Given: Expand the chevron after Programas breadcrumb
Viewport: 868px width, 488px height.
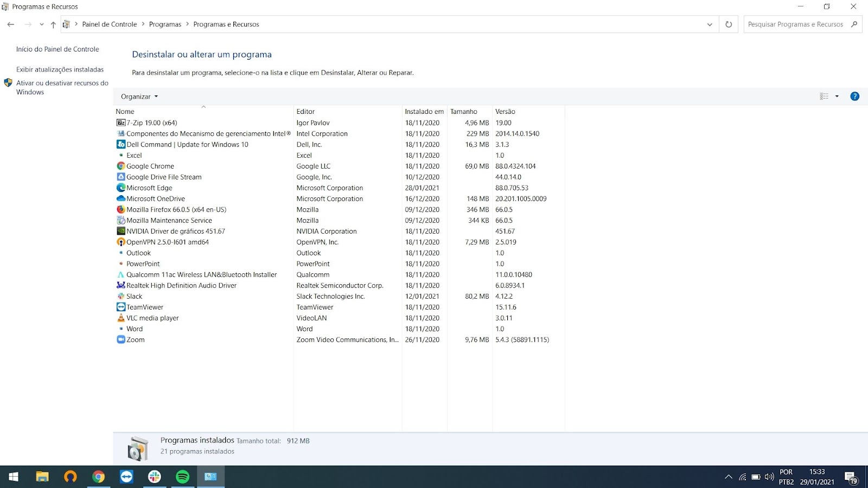Looking at the screenshot, I should coord(188,24).
